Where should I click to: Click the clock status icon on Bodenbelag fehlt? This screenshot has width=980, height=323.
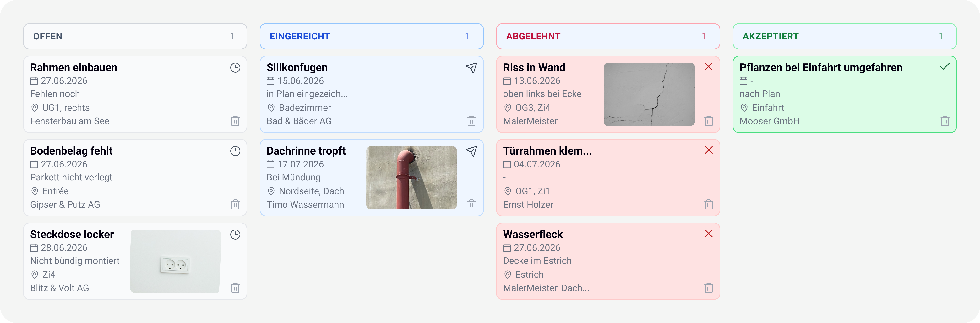click(x=235, y=151)
